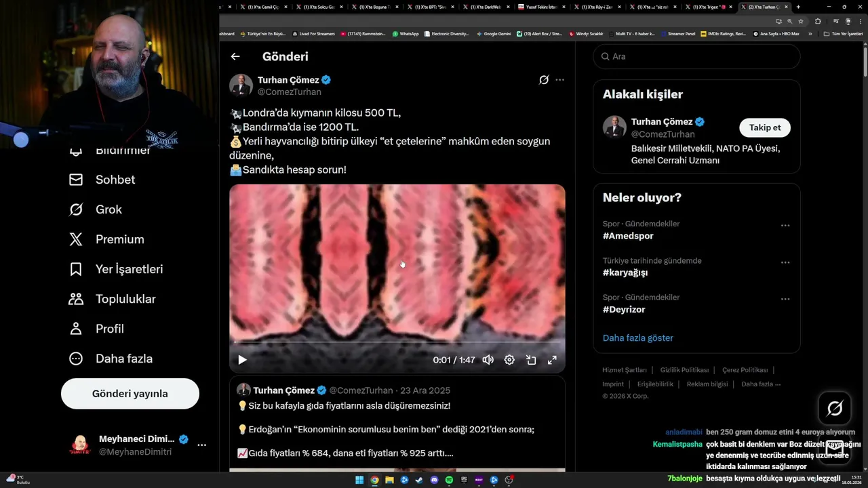
Task: Open Profil in the sidebar
Action: [x=96, y=329]
